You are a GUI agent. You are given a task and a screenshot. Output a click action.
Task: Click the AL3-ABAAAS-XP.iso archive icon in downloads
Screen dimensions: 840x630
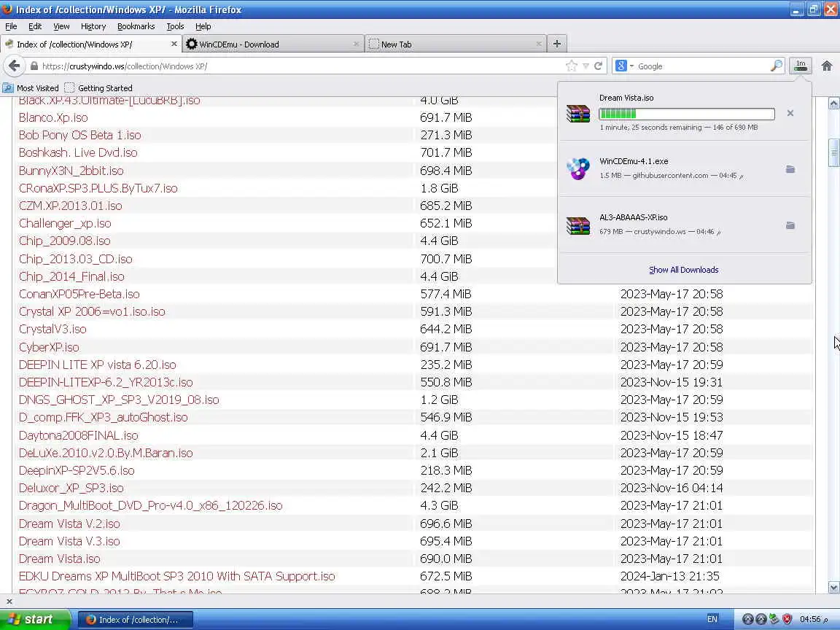[x=578, y=225]
